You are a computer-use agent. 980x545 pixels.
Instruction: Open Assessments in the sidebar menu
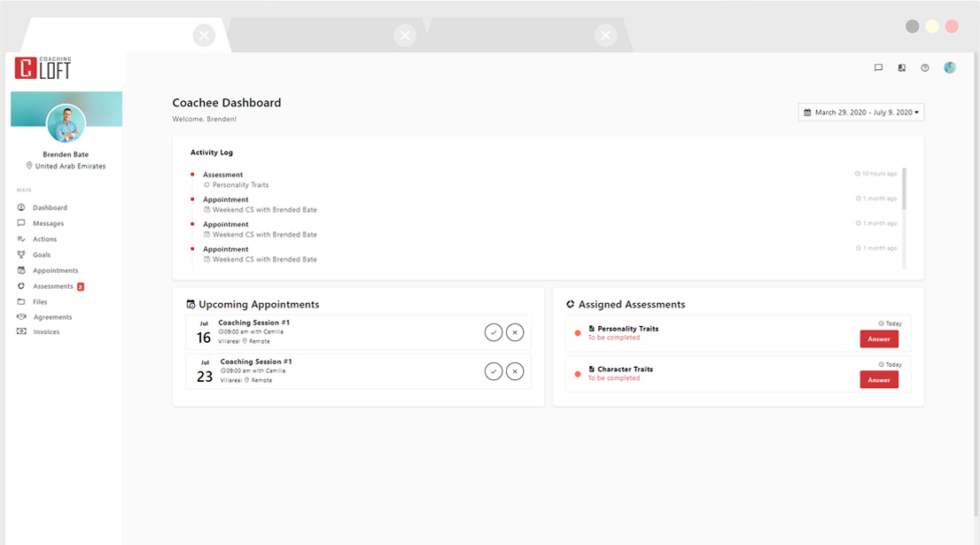coord(53,286)
